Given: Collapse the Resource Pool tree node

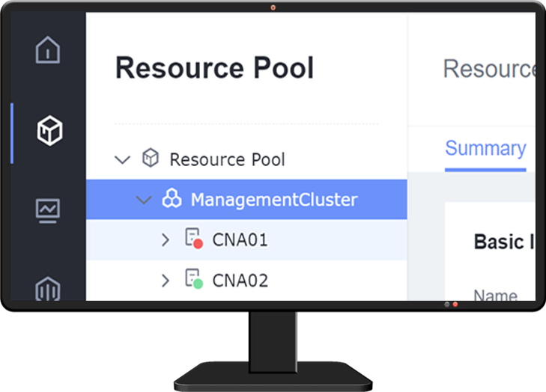Looking at the screenshot, I should 123,159.
